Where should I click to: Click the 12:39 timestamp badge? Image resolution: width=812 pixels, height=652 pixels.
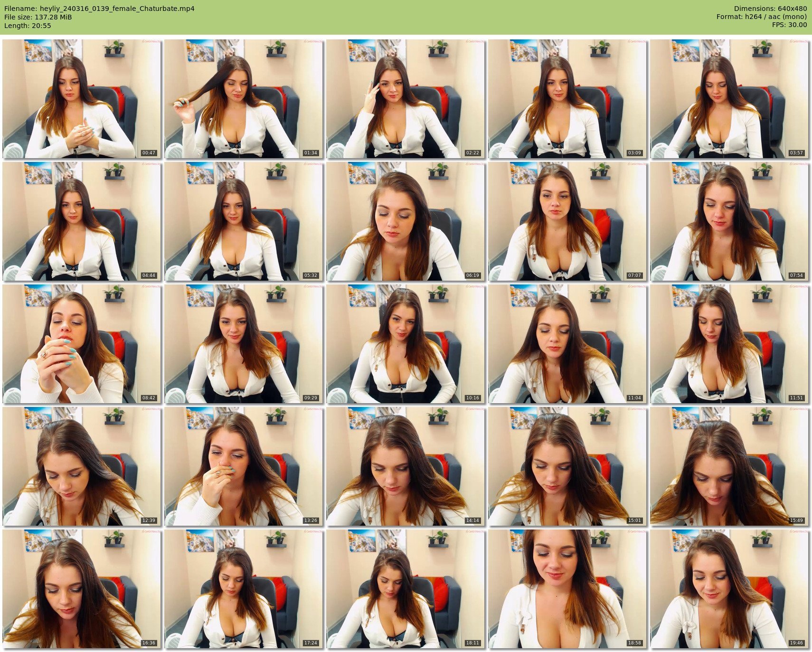(149, 520)
